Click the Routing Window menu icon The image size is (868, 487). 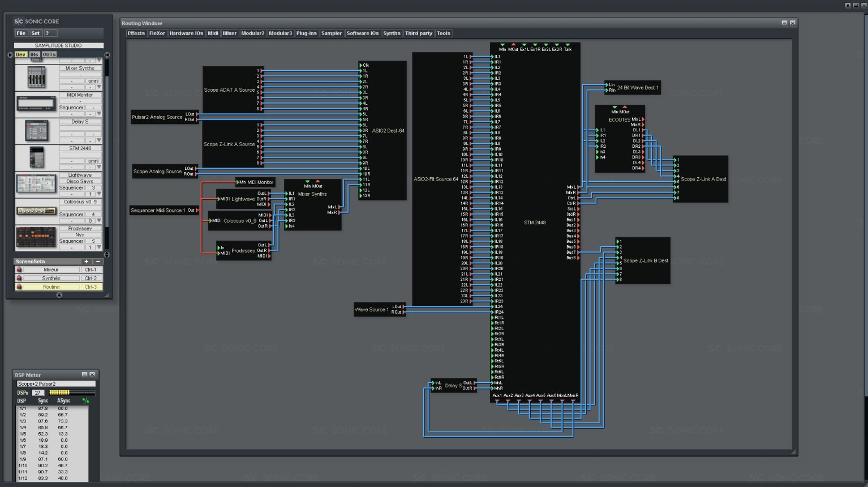tap(784, 23)
